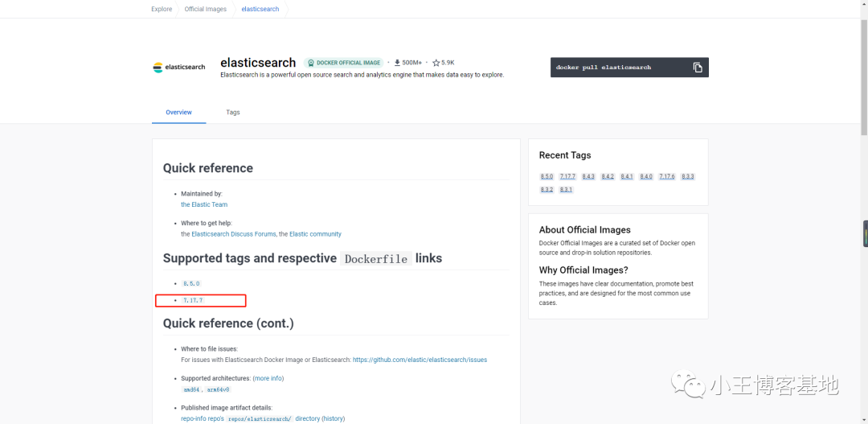Open Official Images breadcrumb link
Screen dimensions: 868x424
tap(205, 10)
